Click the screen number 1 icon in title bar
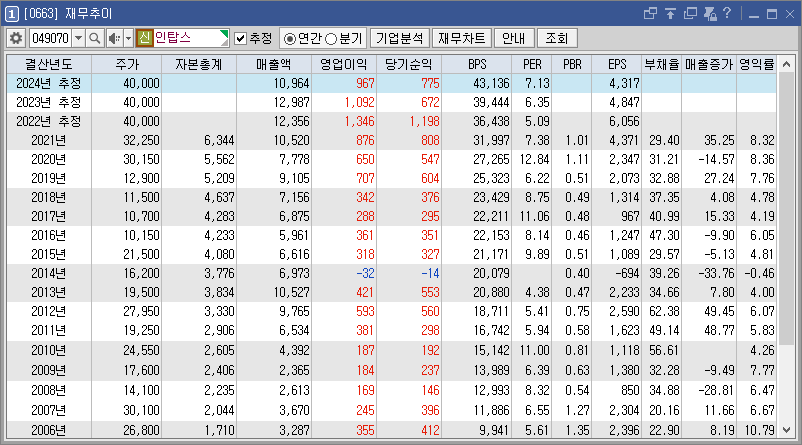Screen dimensions: 802x445 (x=11, y=14)
